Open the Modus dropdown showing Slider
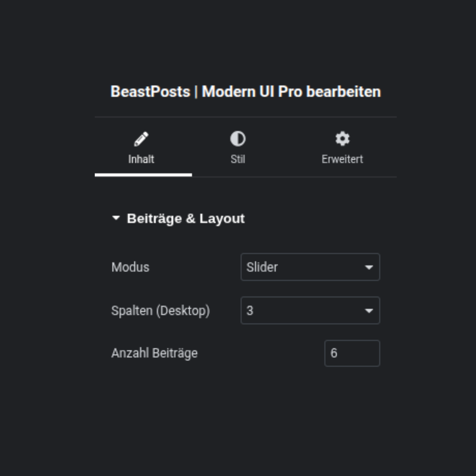 click(310, 267)
